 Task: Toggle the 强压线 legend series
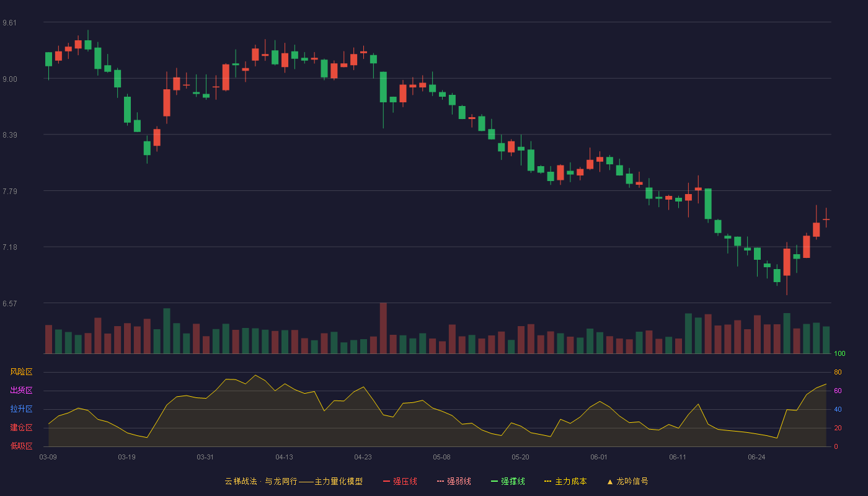400,481
